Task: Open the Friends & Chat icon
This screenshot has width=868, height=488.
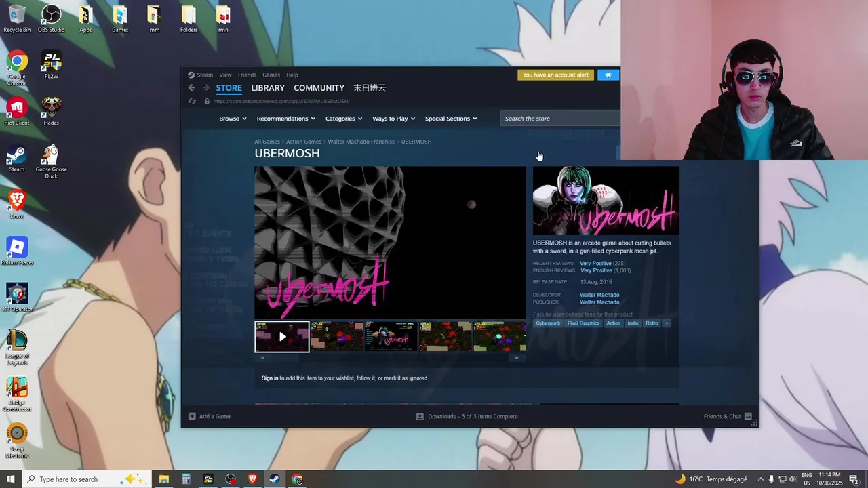Action: pos(748,416)
